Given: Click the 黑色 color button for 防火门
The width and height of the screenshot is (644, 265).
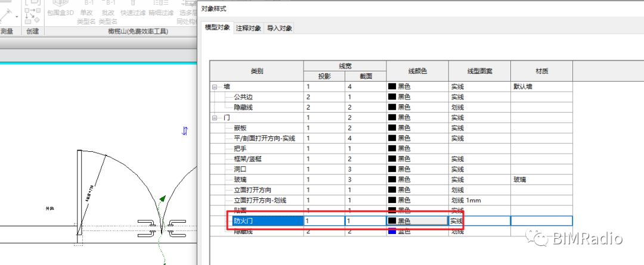Looking at the screenshot, I should (417, 221).
